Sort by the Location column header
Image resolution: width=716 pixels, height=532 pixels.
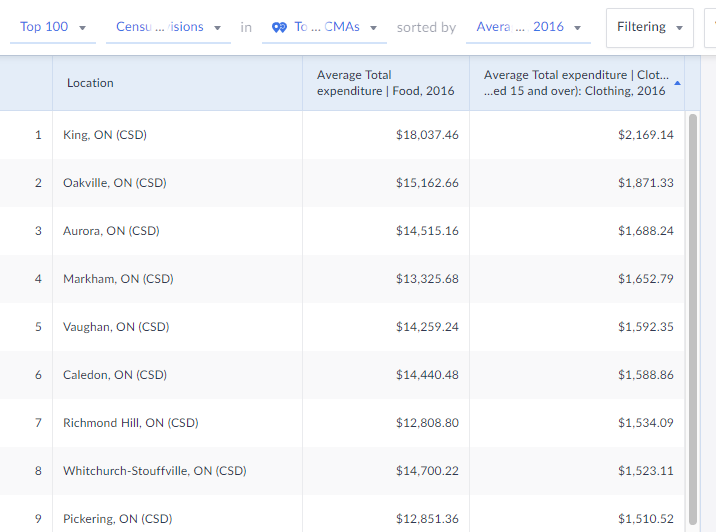tap(90, 83)
